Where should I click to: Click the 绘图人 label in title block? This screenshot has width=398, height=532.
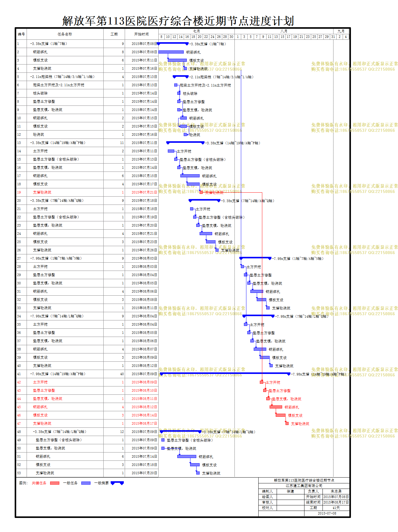pos(267,497)
